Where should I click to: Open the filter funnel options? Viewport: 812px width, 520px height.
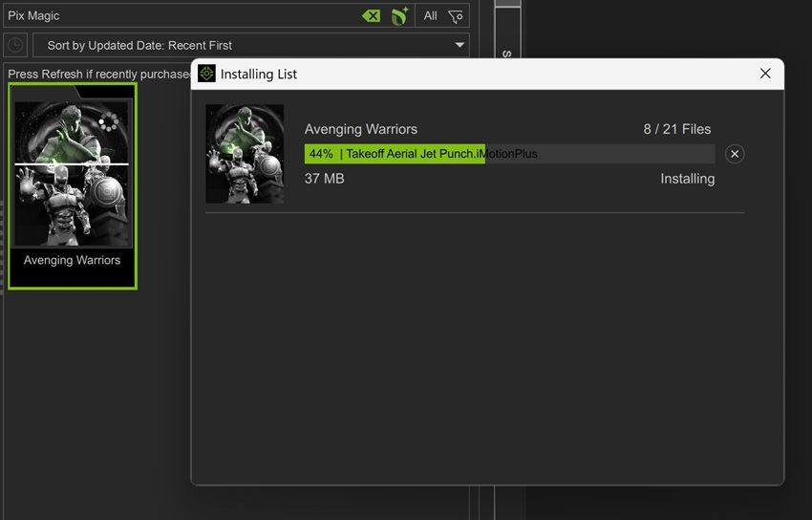pyautogui.click(x=456, y=16)
